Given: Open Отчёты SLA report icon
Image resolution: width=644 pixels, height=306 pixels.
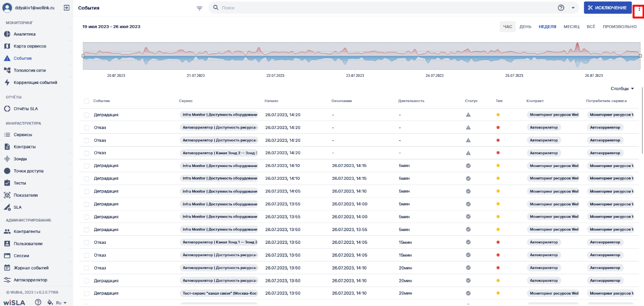Looking at the screenshot, I should point(7,109).
